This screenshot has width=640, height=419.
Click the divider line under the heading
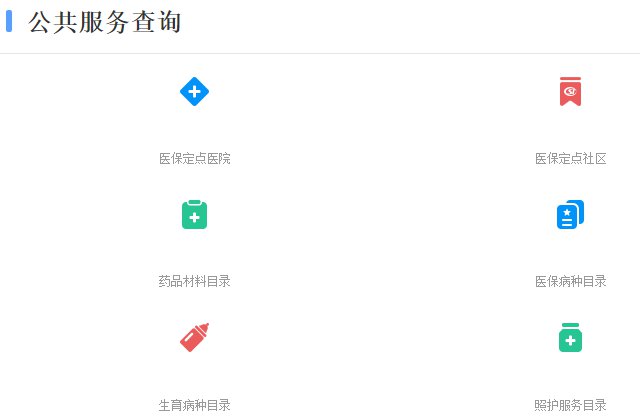320,53
